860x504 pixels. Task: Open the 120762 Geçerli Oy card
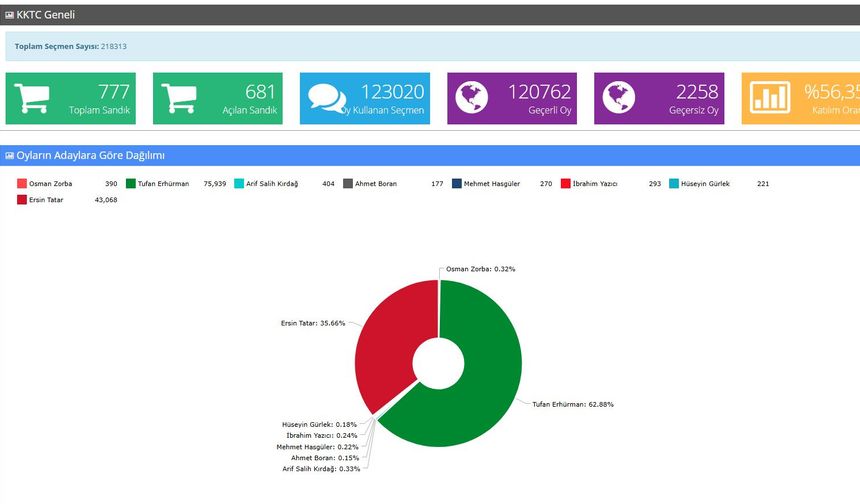[x=512, y=98]
